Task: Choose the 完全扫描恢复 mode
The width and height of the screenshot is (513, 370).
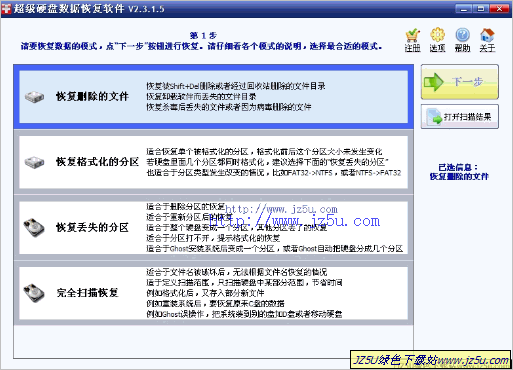Action: 213,293
